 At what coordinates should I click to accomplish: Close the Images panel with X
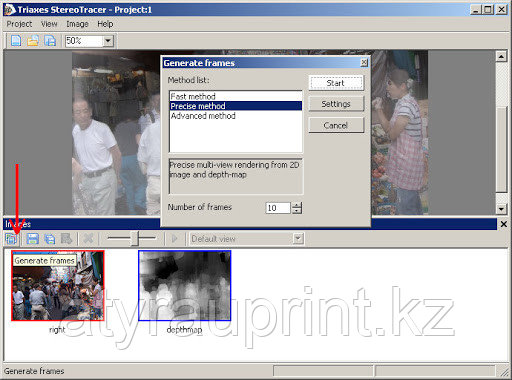click(504, 224)
